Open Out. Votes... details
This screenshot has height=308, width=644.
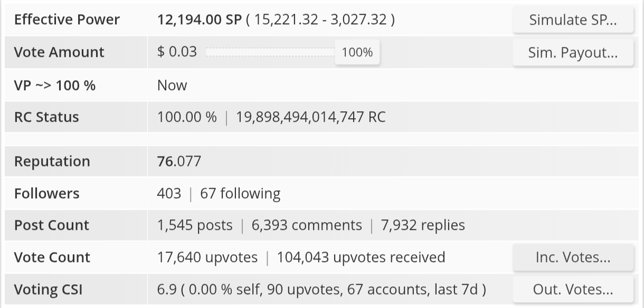(x=573, y=290)
